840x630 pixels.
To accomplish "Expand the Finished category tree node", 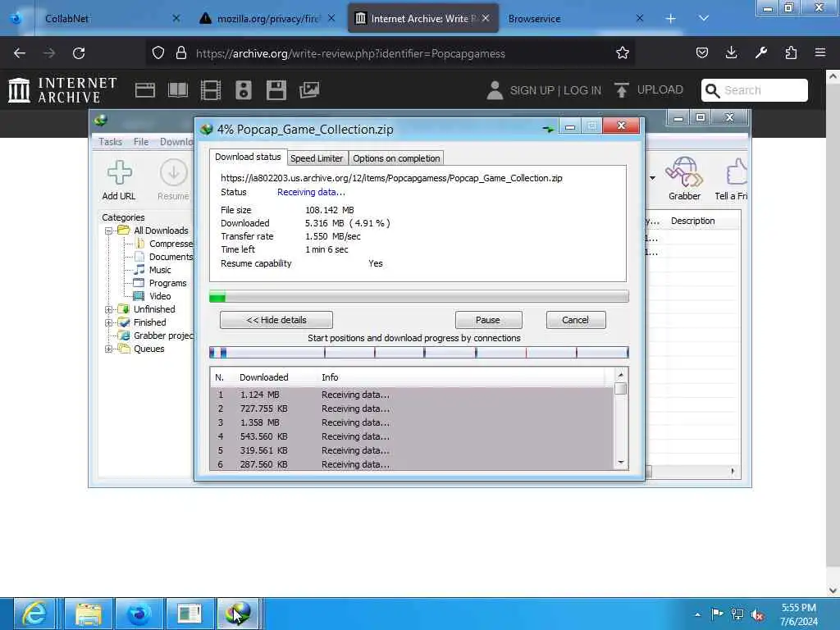I will (109, 323).
